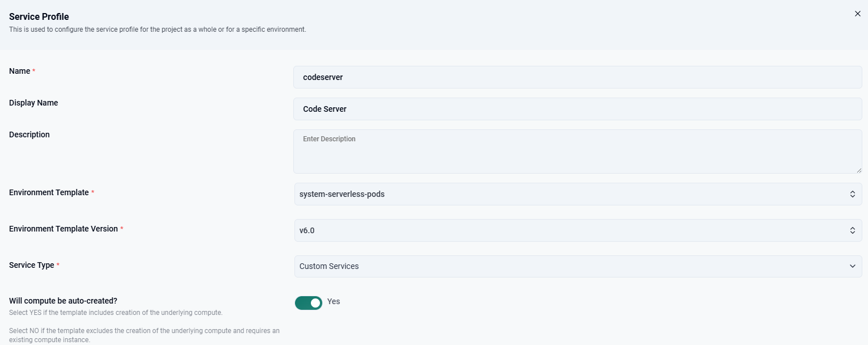Click the Service Type label
Screen dimensions: 868x345
(32, 265)
